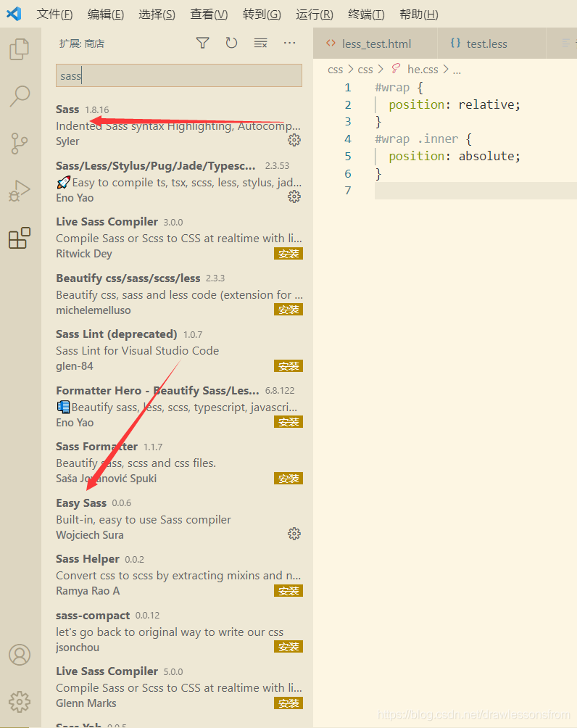Image resolution: width=577 pixels, height=728 pixels.
Task: Open the 选择(S) menu
Action: [157, 15]
